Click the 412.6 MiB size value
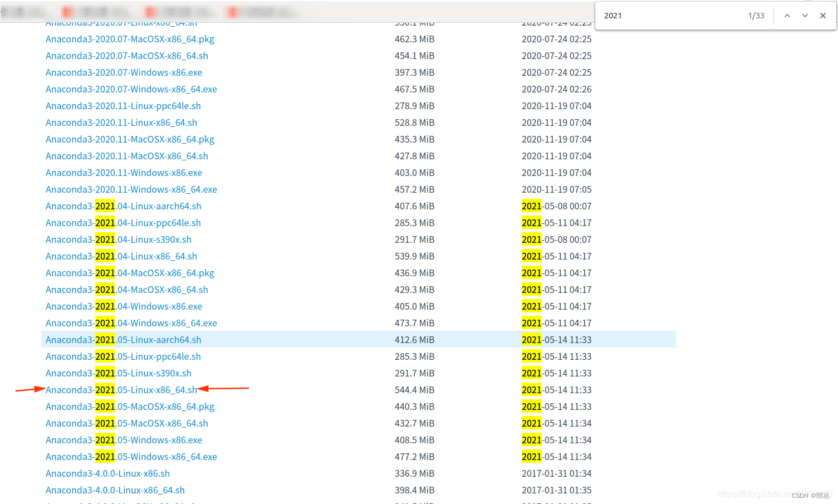This screenshot has width=838, height=504. (x=414, y=340)
